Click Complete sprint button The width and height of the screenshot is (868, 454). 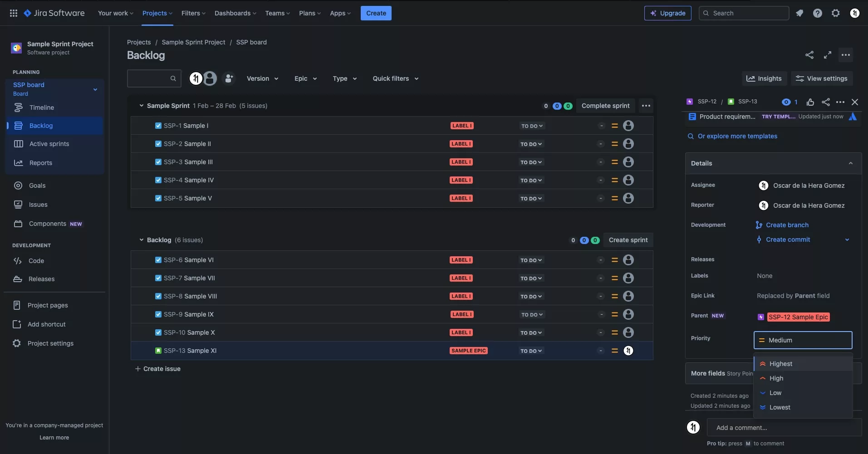coord(606,106)
